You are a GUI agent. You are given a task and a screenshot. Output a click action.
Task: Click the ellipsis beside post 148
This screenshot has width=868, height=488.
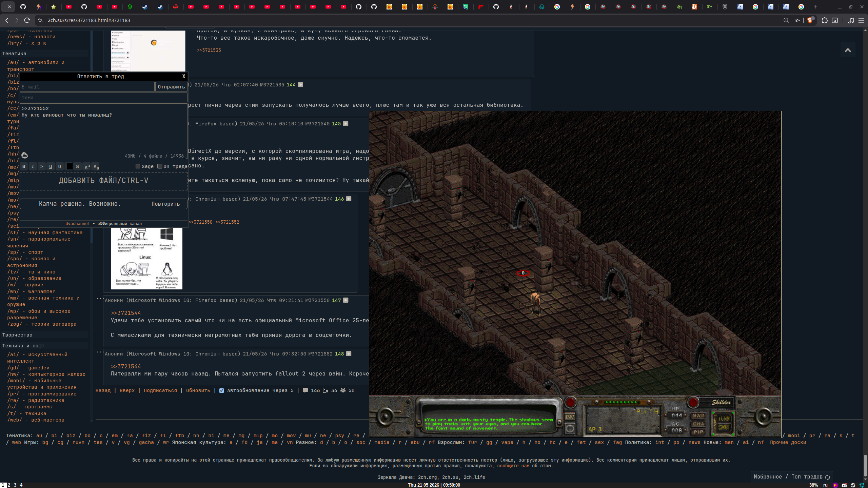coord(100,352)
